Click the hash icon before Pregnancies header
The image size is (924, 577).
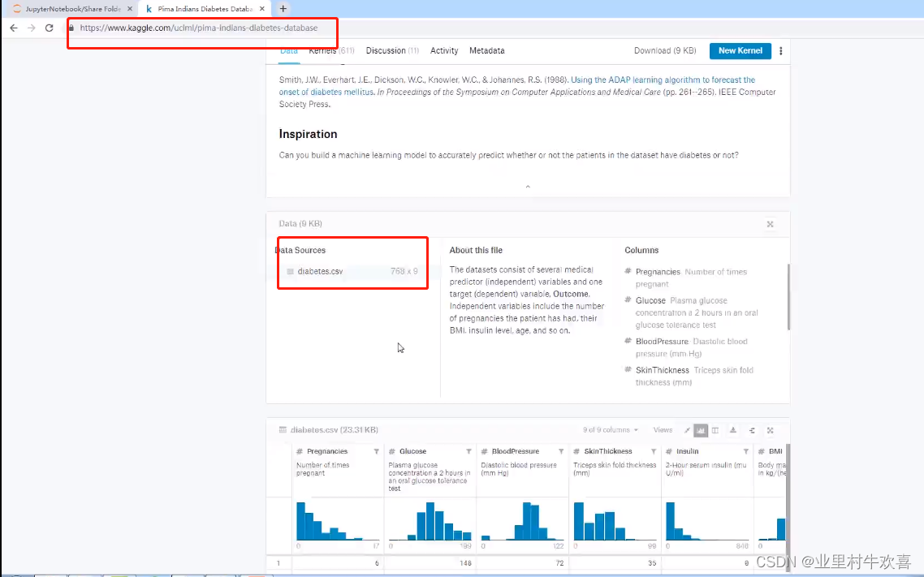point(300,451)
